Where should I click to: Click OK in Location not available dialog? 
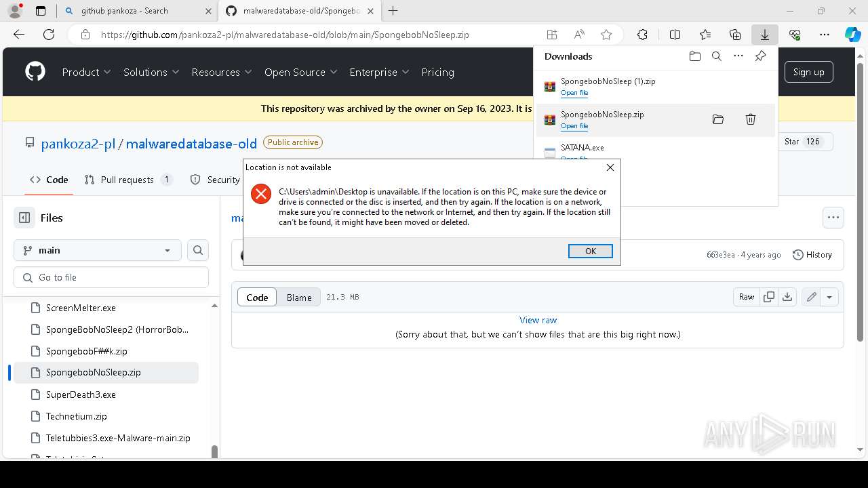(x=591, y=251)
